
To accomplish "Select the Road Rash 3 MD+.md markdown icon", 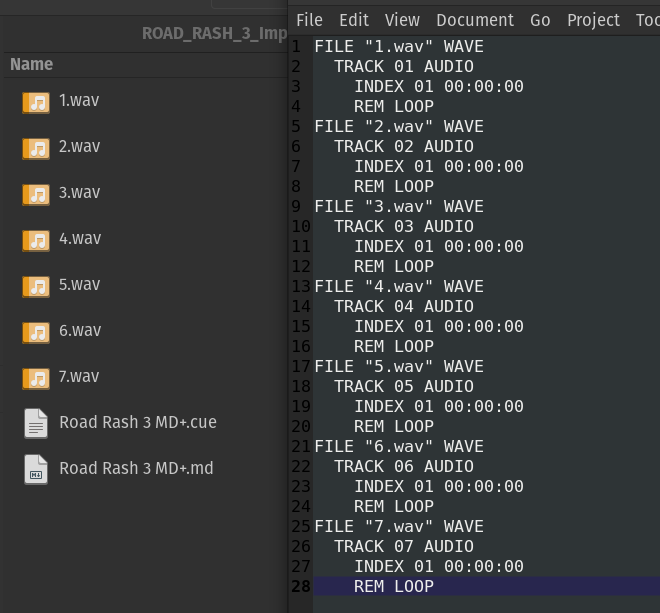I will 36,470.
